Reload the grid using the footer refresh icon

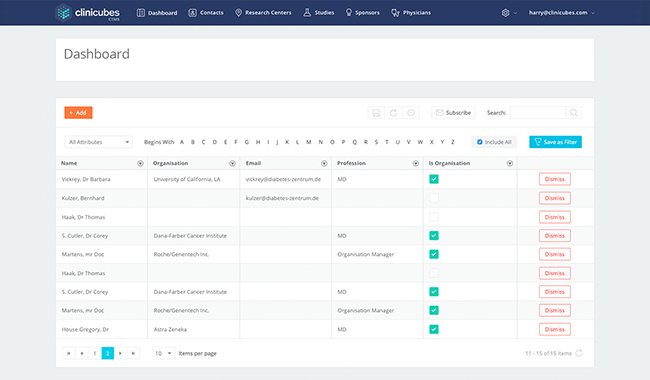[579, 353]
